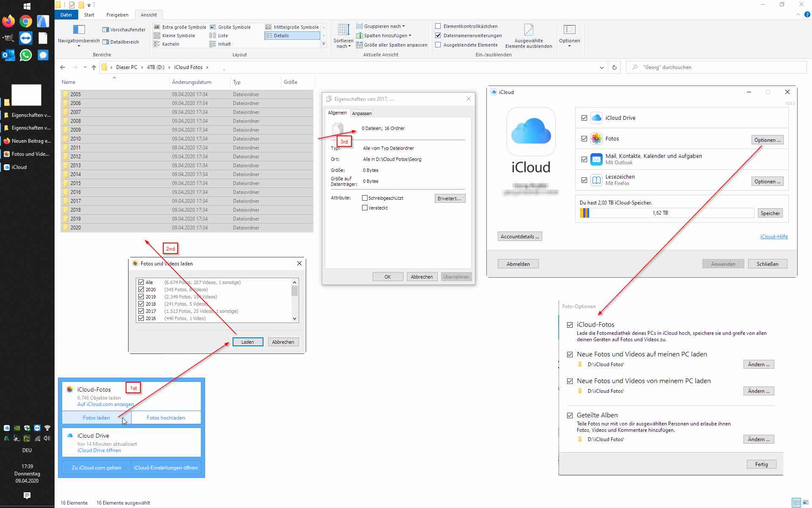Open the Windows Start menu
The image size is (812, 508).
pos(27,6)
